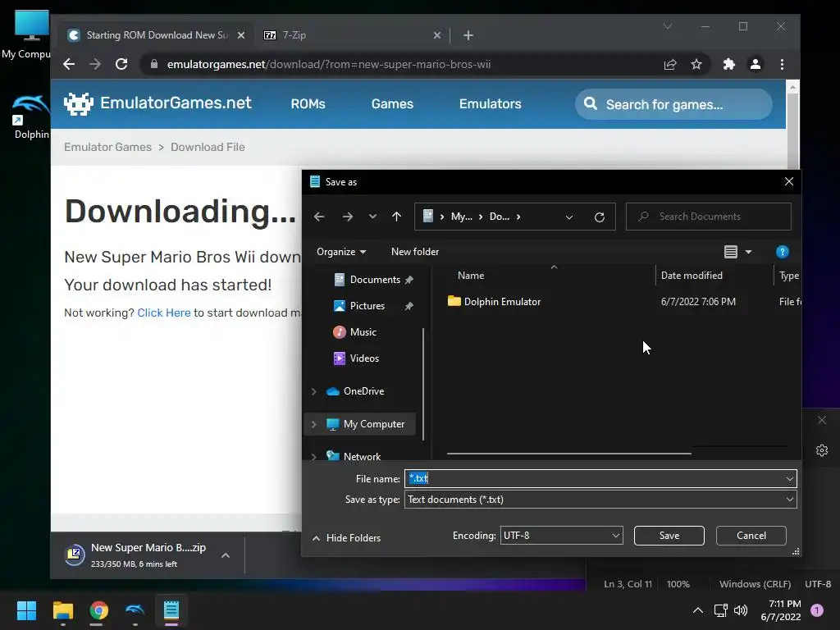The width and height of the screenshot is (840, 630).
Task: Open the download item options chevron
Action: click(226, 555)
